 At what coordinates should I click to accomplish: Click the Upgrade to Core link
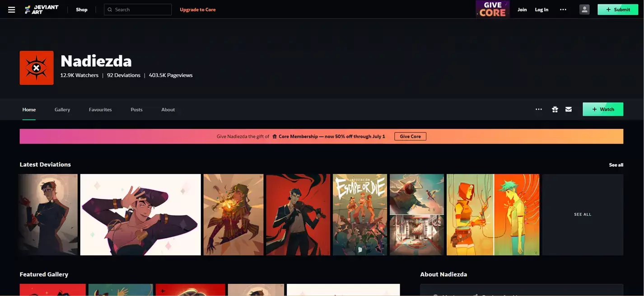[x=198, y=9]
